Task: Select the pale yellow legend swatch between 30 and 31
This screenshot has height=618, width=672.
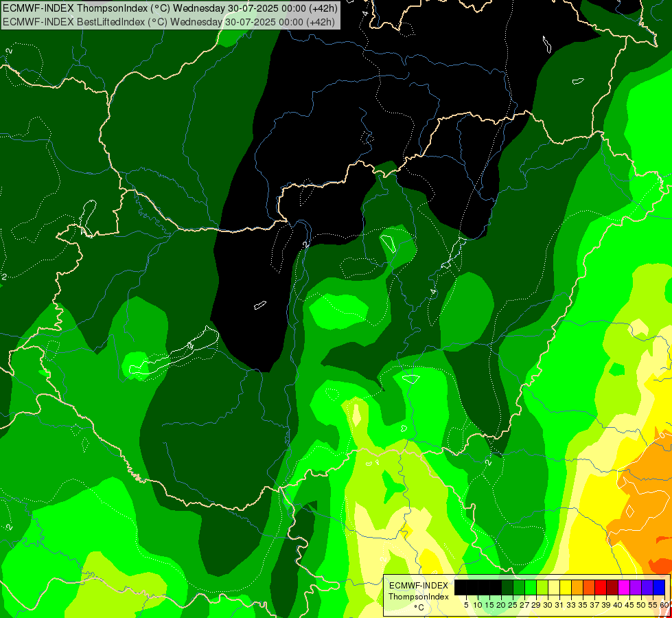Action: tap(554, 587)
